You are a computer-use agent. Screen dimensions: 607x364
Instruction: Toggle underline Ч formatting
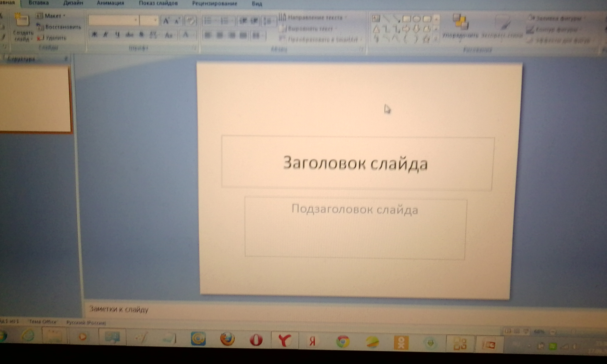click(117, 35)
